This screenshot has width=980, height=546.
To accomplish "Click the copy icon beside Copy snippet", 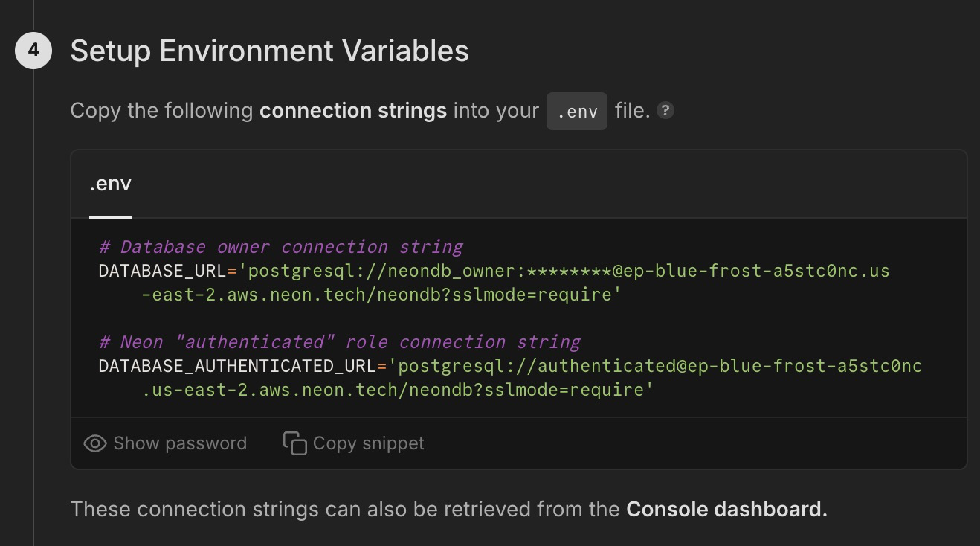I will [294, 443].
